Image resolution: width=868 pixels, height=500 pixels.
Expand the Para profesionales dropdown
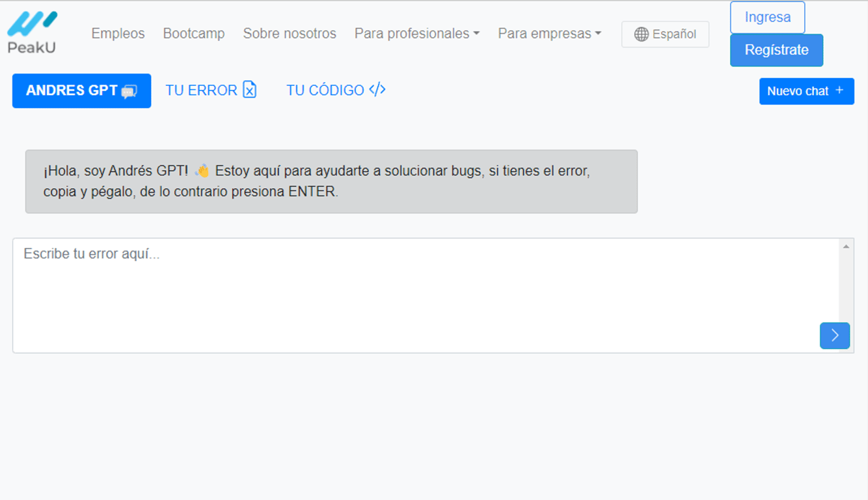(417, 34)
